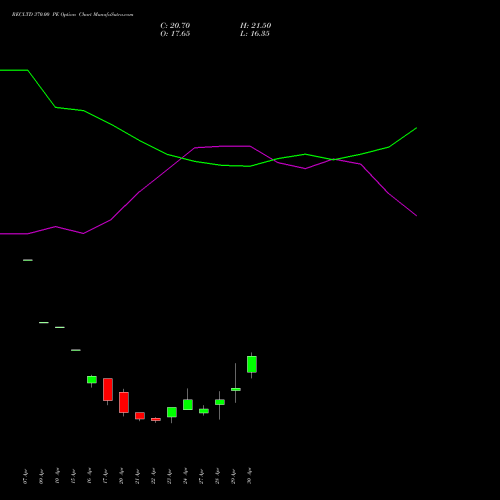Click the low value L: 16.35

click(x=255, y=34)
